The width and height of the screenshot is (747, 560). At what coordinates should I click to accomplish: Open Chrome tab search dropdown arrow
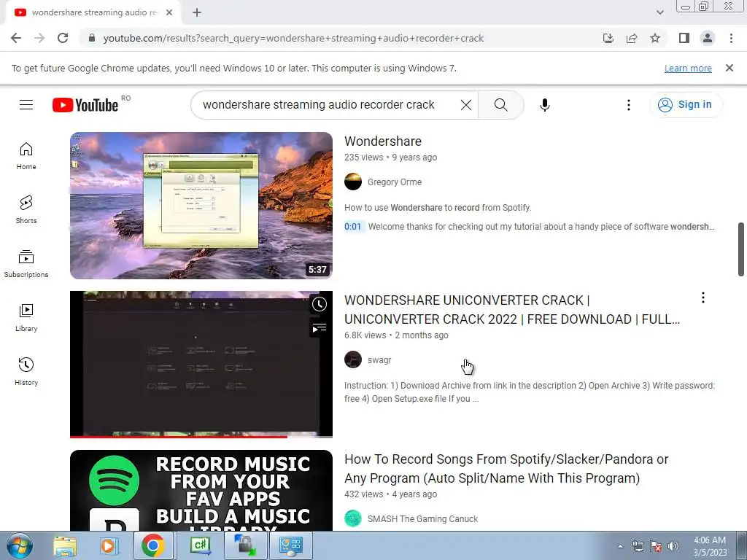tap(659, 12)
